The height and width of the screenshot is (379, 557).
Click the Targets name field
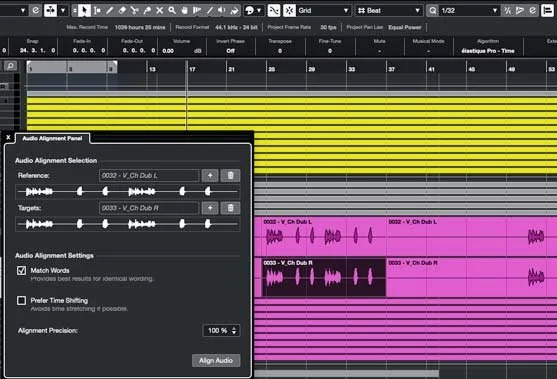click(149, 208)
